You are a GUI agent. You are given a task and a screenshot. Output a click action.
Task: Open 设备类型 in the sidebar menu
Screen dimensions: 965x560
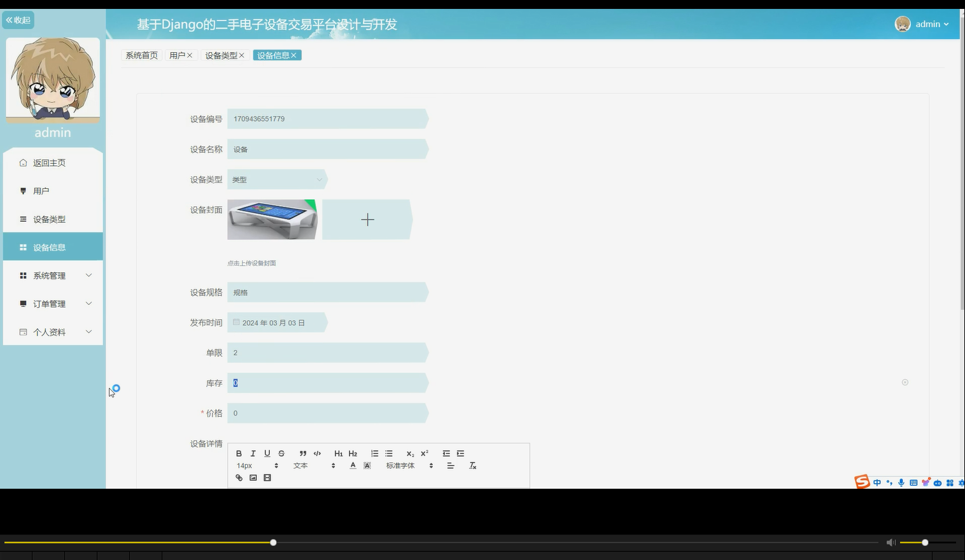[x=53, y=219]
